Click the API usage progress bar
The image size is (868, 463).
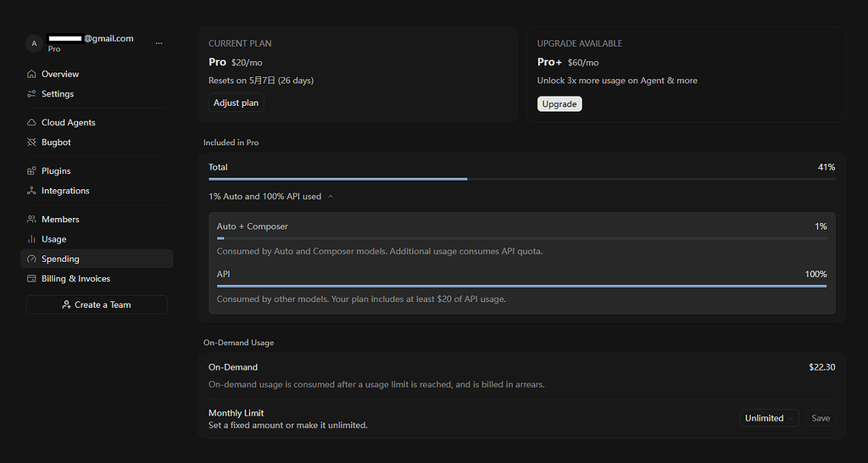(522, 287)
